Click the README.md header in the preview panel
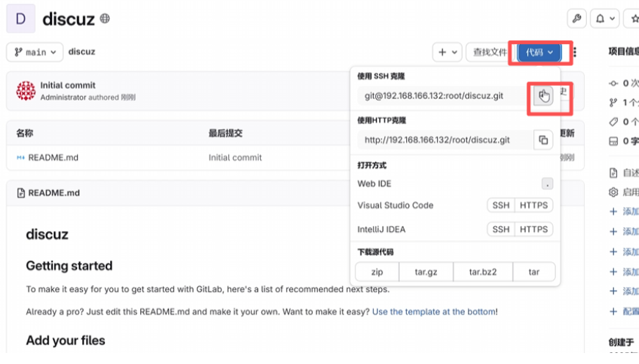 click(x=54, y=192)
